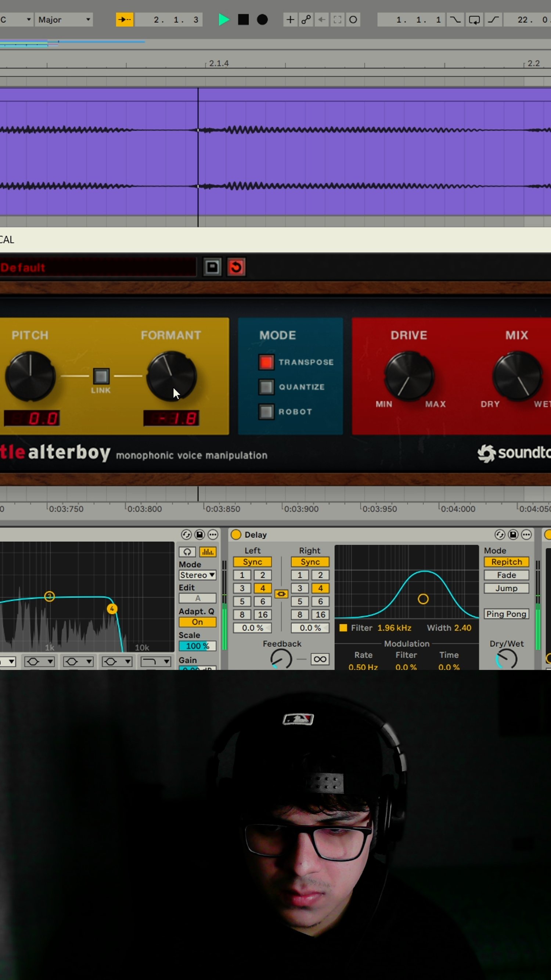Click the Default preset name field
The height and width of the screenshot is (980, 551).
coord(98,268)
